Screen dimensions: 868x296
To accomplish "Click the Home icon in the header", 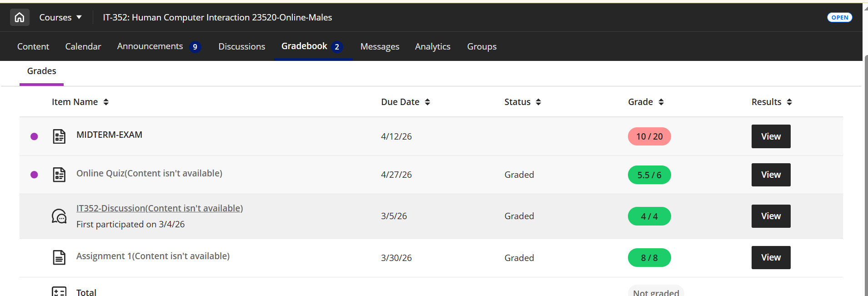I will (20, 17).
